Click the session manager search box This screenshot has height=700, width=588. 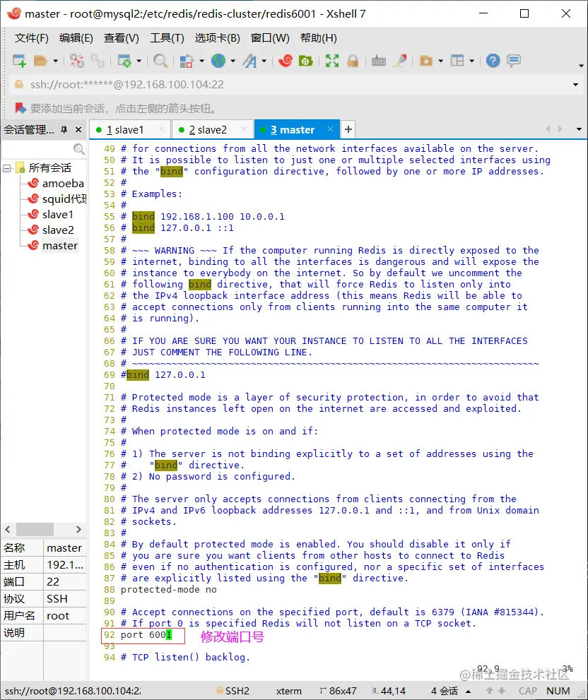coord(43,148)
